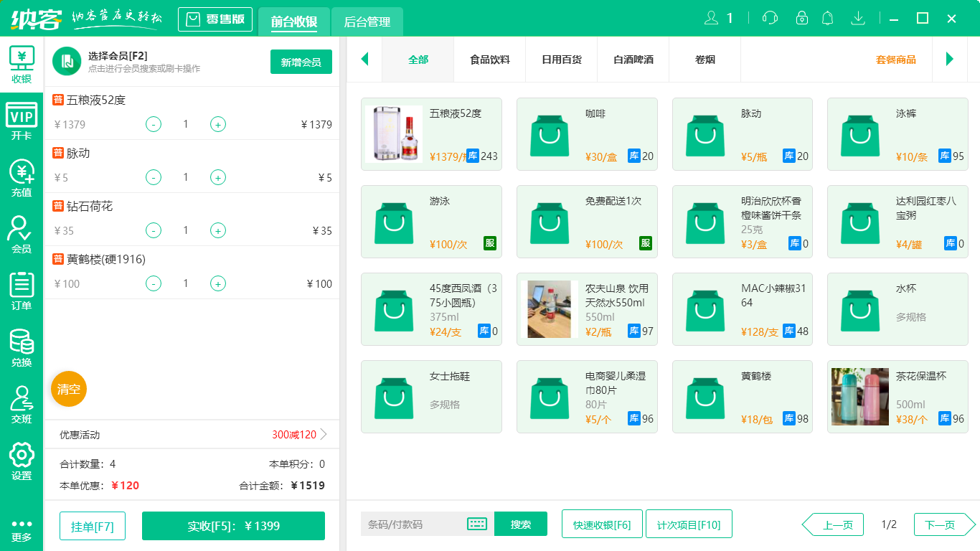Click the 实收[F5] payment button
The image size is (980, 551).
232,526
